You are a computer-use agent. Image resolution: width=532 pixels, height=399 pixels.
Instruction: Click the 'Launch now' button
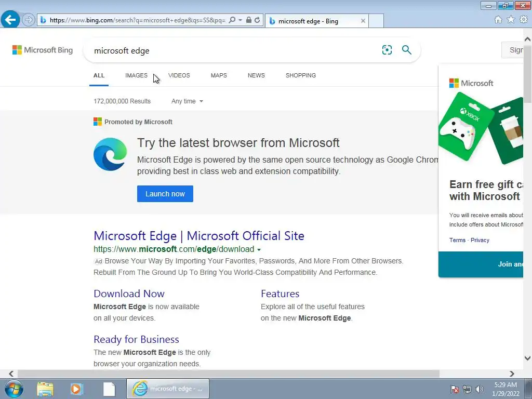[165, 194]
